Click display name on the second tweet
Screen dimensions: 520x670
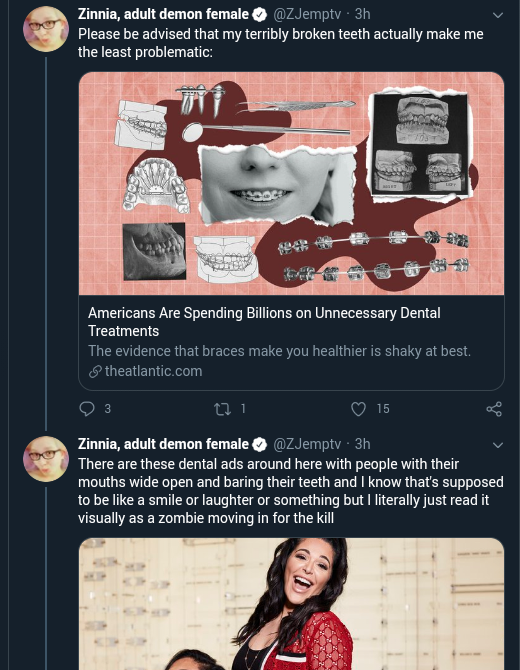pos(163,444)
